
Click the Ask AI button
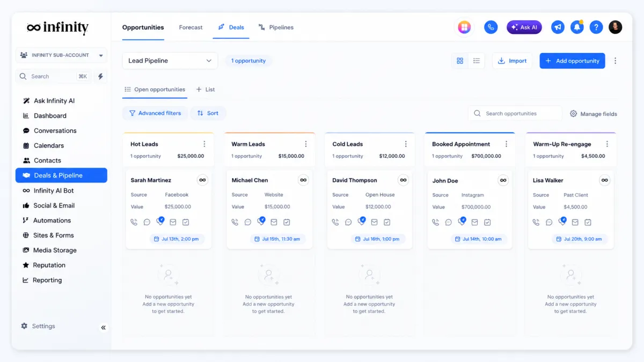click(x=524, y=27)
